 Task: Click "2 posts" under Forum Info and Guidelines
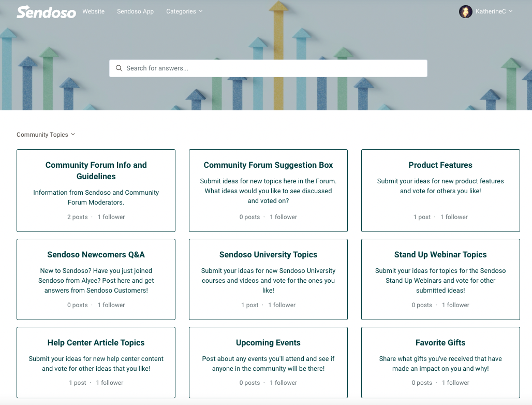click(x=77, y=217)
